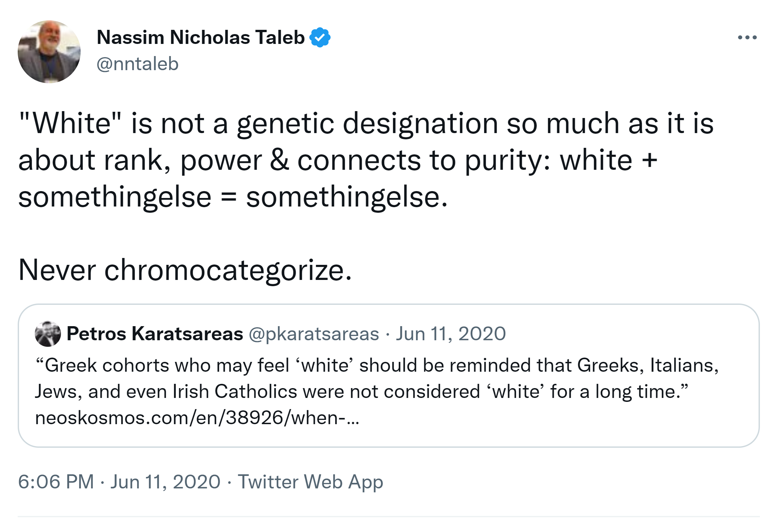This screenshot has height=532, width=773.
Task: Click the 6:06 PM timestamp
Action: point(56,482)
